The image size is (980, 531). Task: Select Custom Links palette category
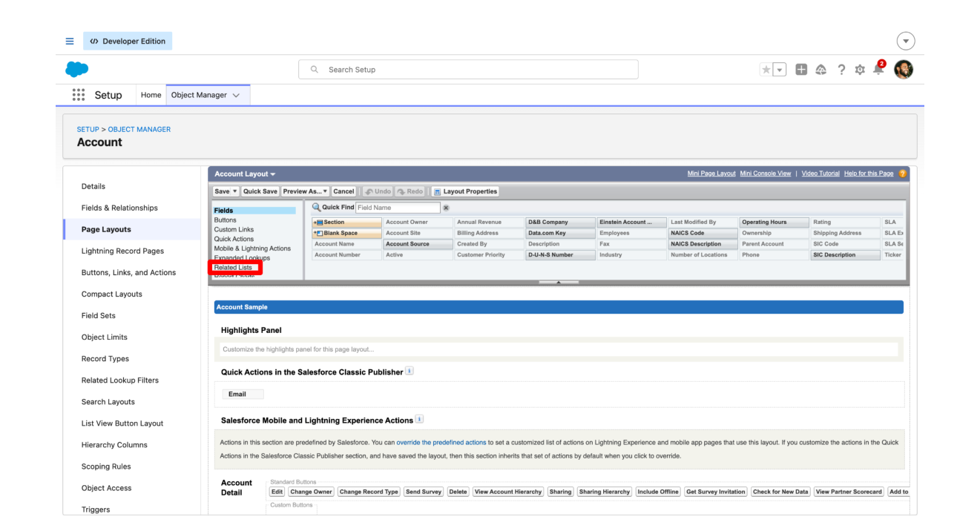pos(234,230)
